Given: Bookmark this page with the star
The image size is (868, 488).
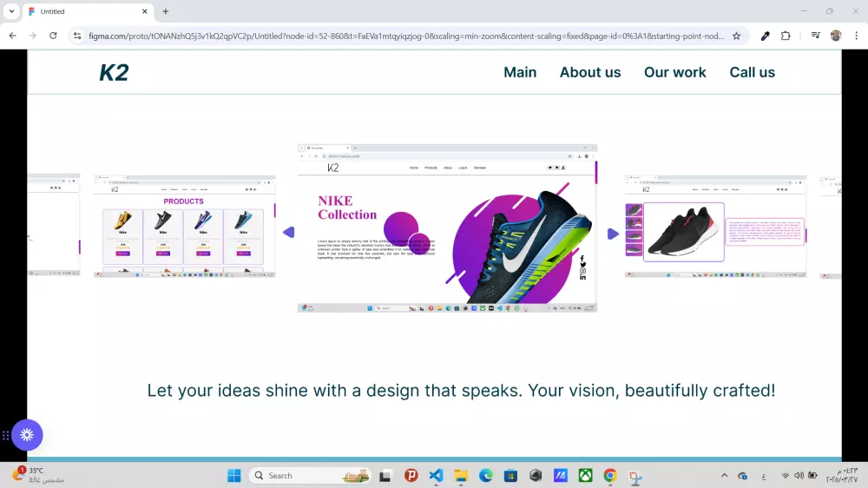Looking at the screenshot, I should coord(736,36).
